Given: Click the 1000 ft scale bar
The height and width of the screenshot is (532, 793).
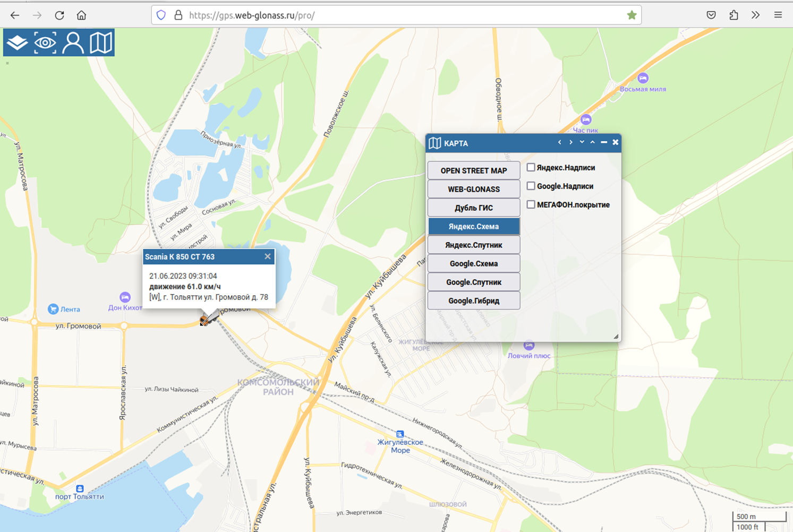Looking at the screenshot, I should point(748,527).
